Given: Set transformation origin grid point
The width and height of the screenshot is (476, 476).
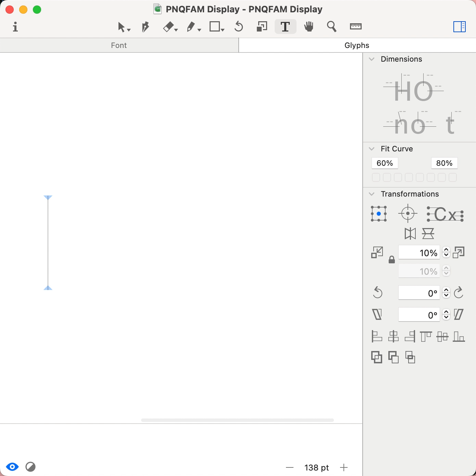Looking at the screenshot, I should tap(379, 214).
